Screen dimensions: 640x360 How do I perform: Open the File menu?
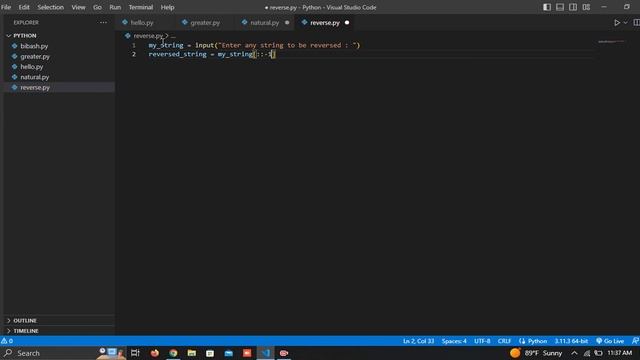[6, 7]
